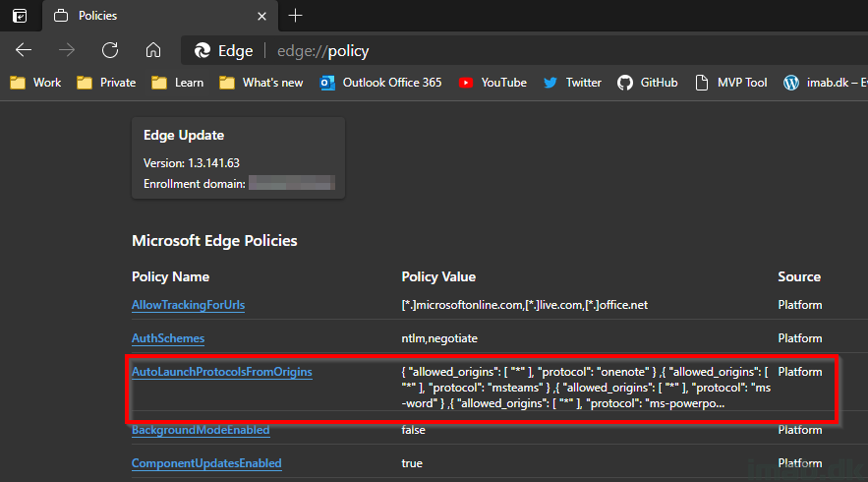This screenshot has width=868, height=482.
Task: Open the What's new bookmarks folder
Action: [261, 83]
